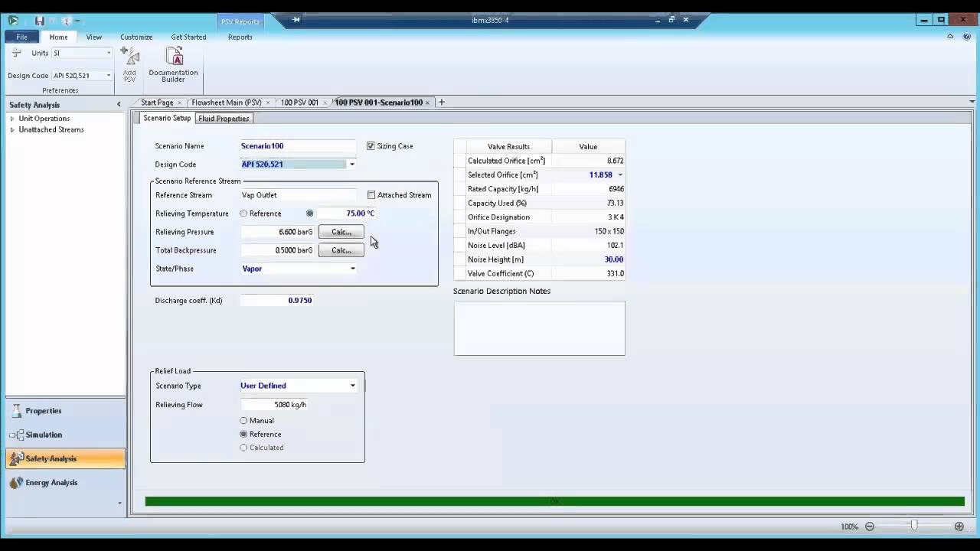The width and height of the screenshot is (980, 551).
Task: Click Calc button for Relieving Pressure
Action: point(341,232)
